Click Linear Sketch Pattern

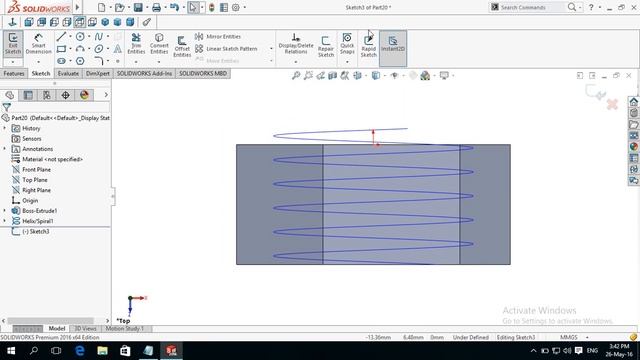coord(226,49)
